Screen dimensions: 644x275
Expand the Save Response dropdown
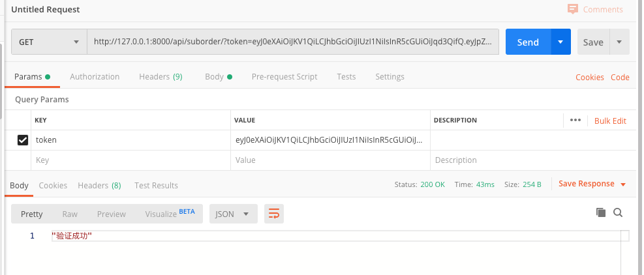623,184
